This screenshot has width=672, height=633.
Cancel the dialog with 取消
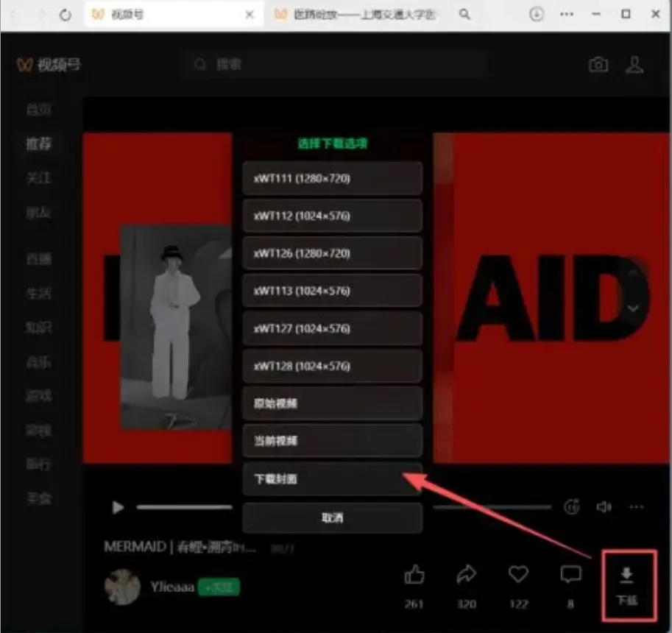point(333,517)
